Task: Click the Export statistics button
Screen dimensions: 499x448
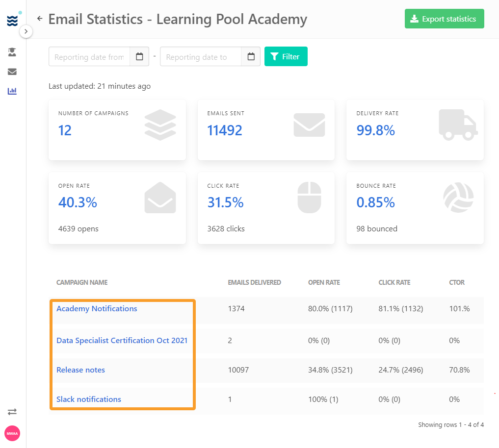Action: tap(444, 19)
